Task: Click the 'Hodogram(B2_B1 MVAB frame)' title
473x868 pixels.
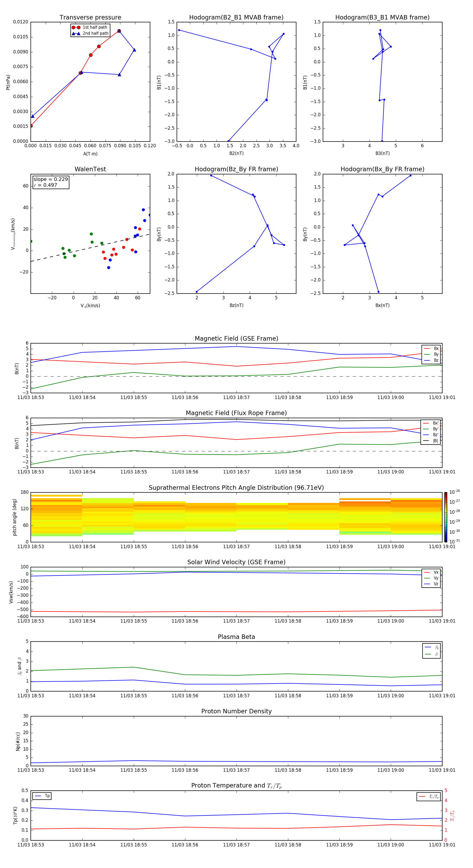Action: tap(236, 18)
